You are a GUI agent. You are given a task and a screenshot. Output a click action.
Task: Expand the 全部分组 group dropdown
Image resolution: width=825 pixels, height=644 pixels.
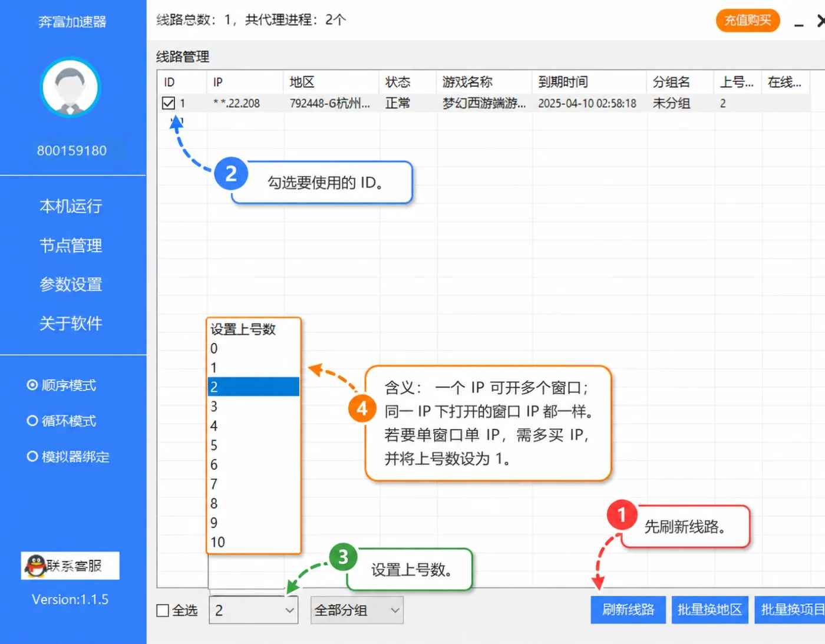pyautogui.click(x=357, y=610)
